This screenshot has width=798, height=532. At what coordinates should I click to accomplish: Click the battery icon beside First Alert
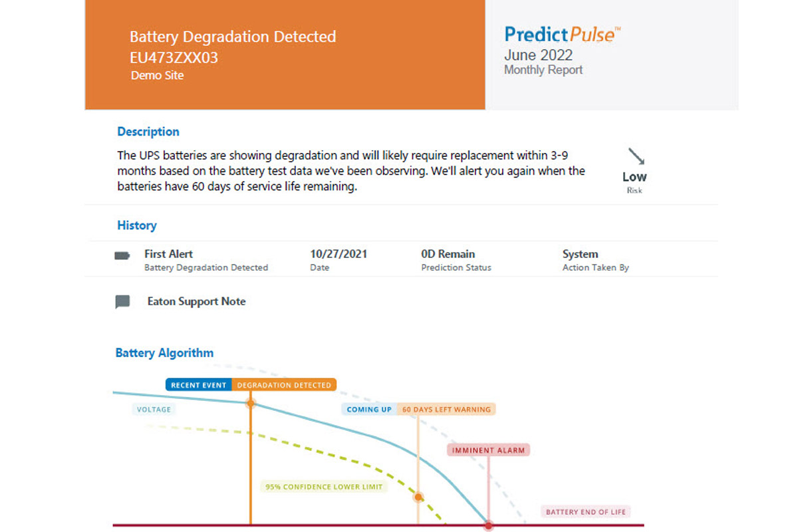pos(122,255)
